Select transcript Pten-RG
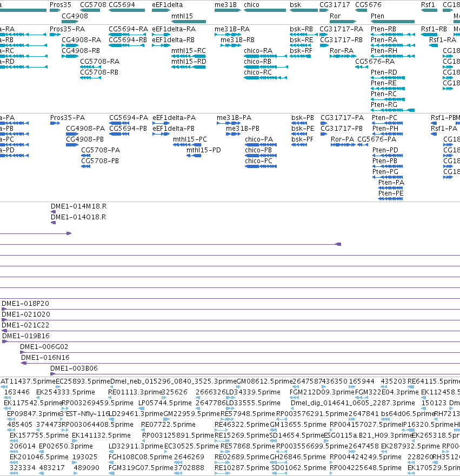Image resolution: width=460 pixels, height=476 pixels. 393,110
